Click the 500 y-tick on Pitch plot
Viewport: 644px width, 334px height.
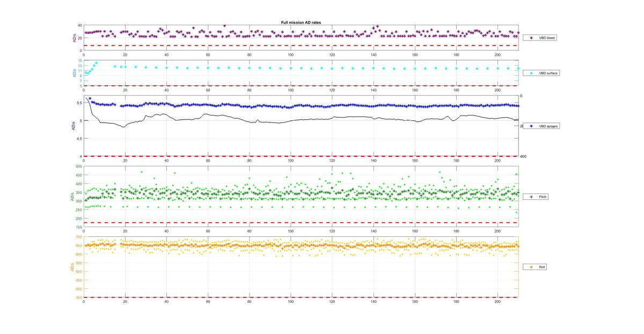tap(79, 166)
